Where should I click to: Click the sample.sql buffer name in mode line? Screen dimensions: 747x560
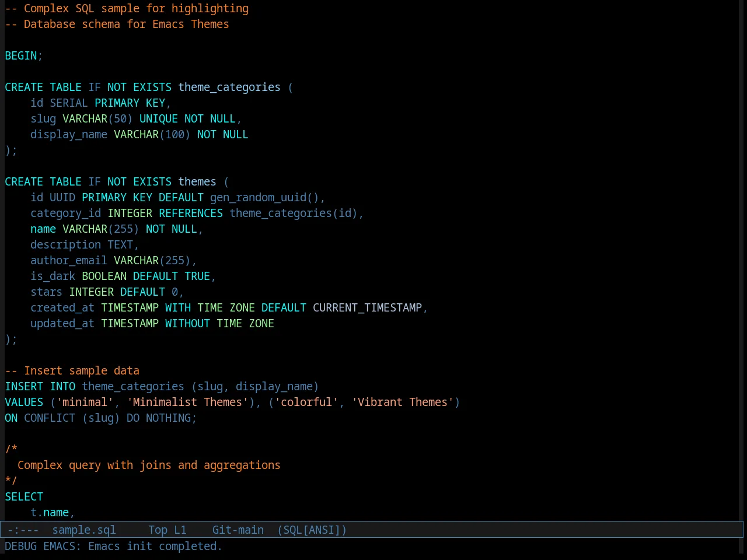84,530
